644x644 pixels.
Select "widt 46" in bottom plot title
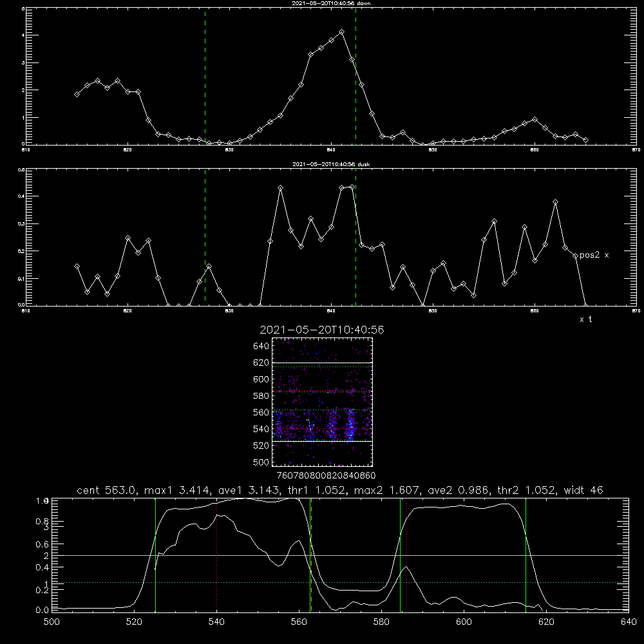[583, 490]
